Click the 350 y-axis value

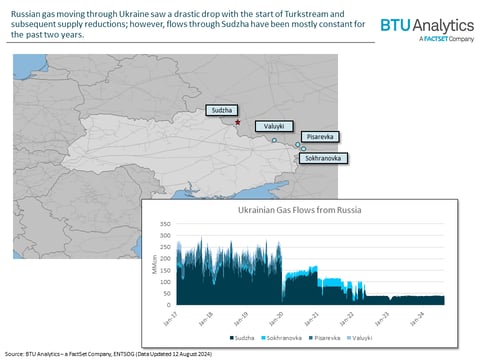click(x=165, y=224)
